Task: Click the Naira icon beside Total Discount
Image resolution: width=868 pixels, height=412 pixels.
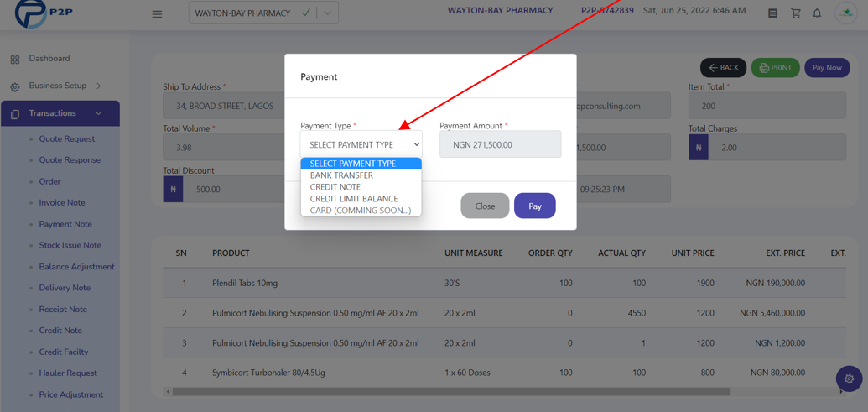Action: 173,190
